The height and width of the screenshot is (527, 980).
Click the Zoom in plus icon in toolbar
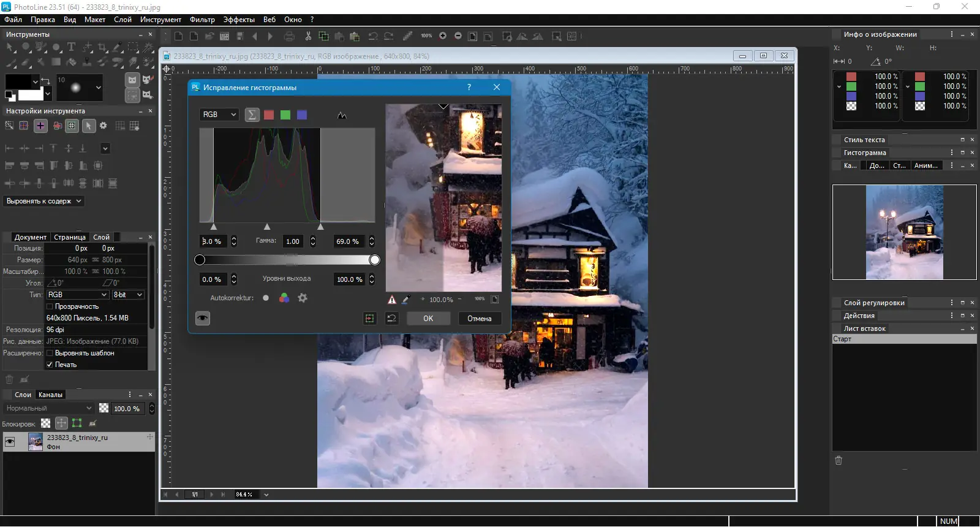pos(443,36)
